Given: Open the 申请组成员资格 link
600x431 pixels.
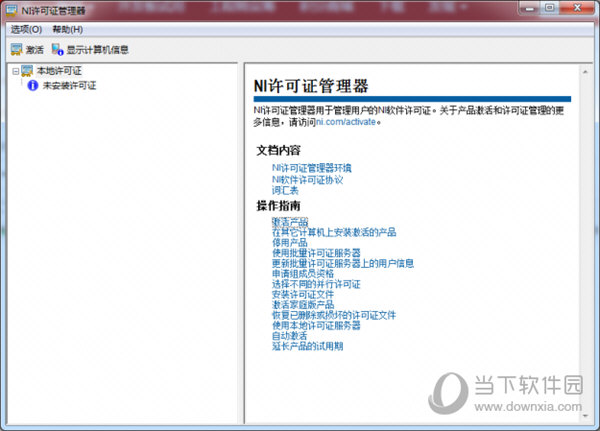Looking at the screenshot, I should click(x=303, y=274).
